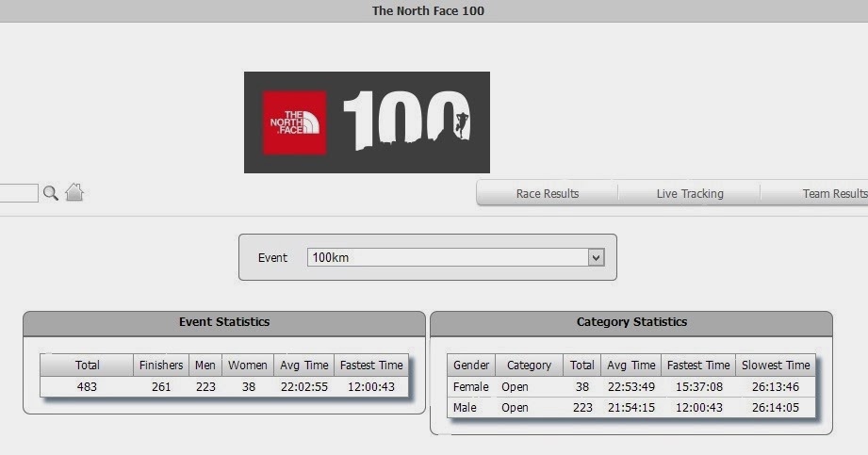868x455 pixels.
Task: Click The North Face 100 logo banner
Action: pyautogui.click(x=367, y=122)
